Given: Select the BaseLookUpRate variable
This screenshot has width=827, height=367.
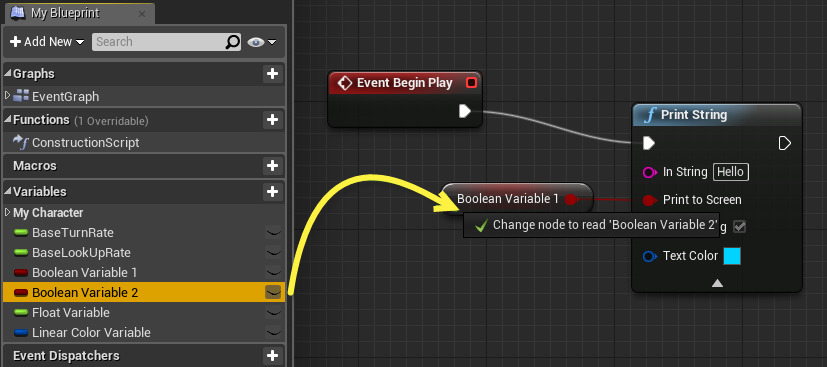Looking at the screenshot, I should (81, 253).
